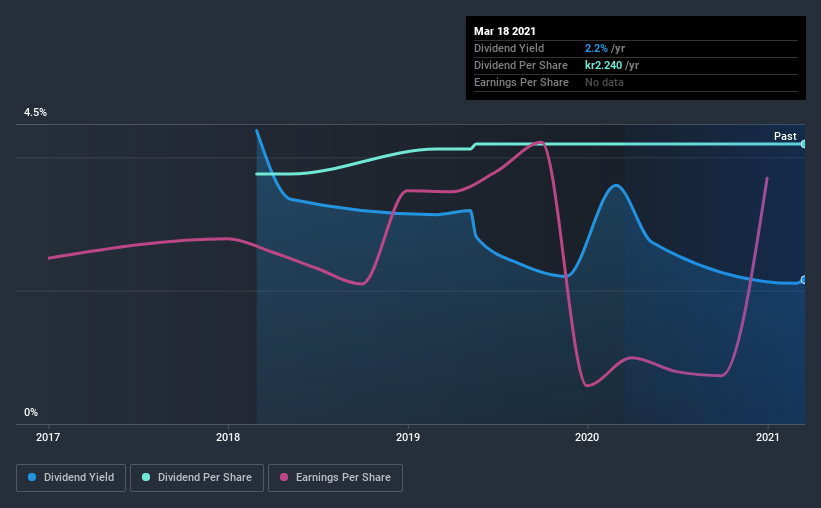Click 'Dividend Per Share' label in tooltip
The width and height of the screenshot is (821, 508).
520,65
